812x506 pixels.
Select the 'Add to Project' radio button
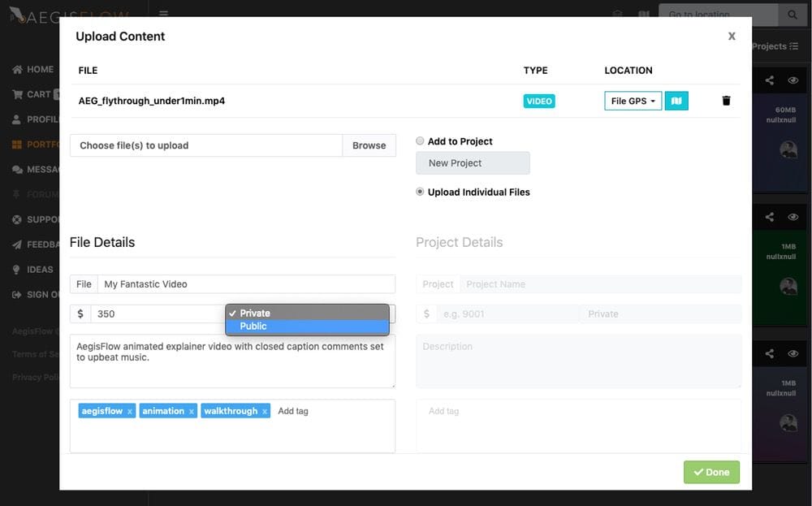point(420,140)
